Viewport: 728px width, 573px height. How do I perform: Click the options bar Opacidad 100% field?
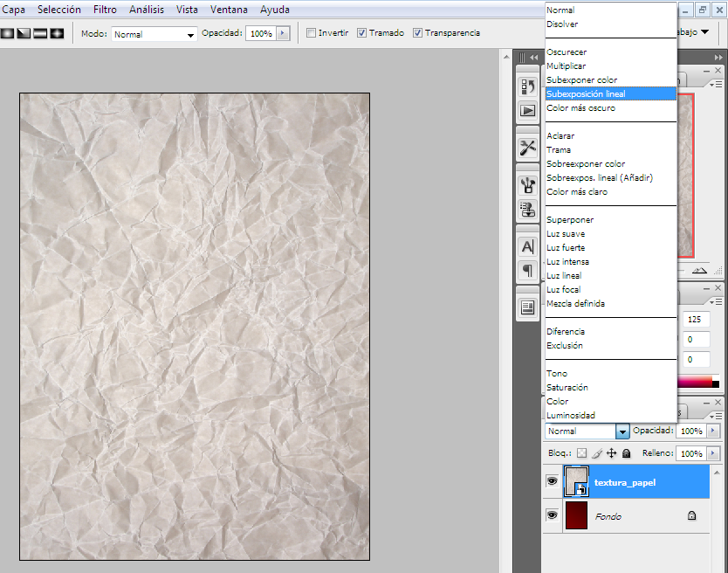[x=261, y=33]
